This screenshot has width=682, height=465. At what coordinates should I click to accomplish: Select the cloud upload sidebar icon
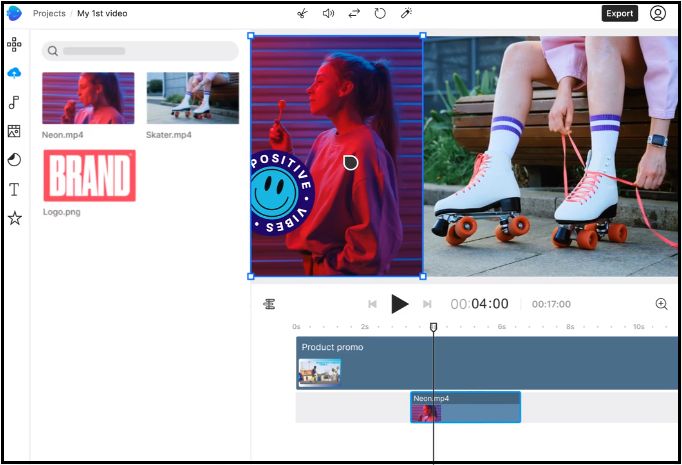click(x=14, y=73)
